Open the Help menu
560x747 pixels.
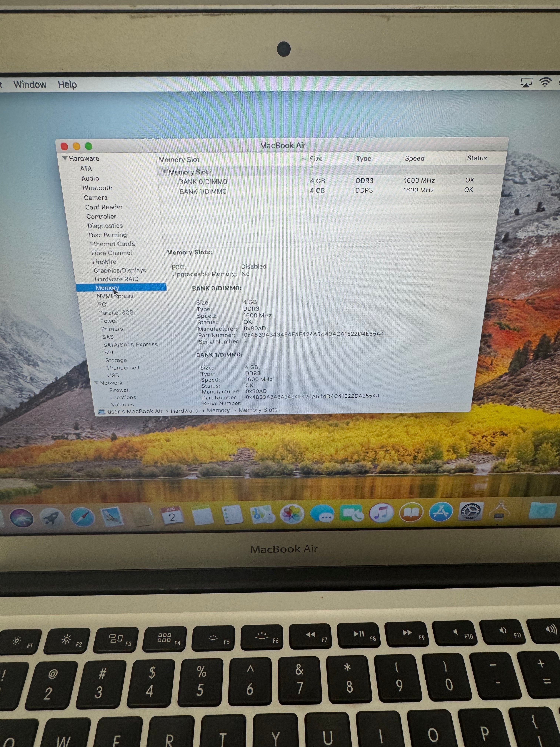67,84
